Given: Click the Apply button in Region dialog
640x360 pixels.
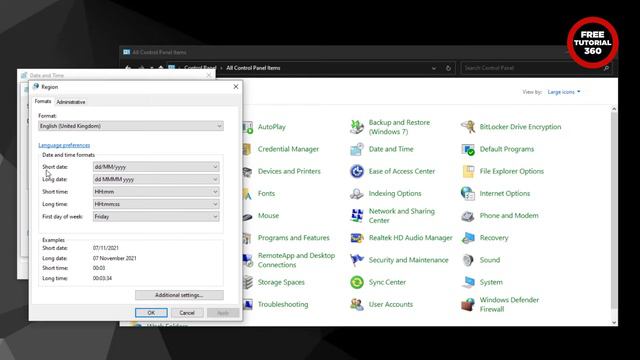Looking at the screenshot, I should [x=223, y=313].
